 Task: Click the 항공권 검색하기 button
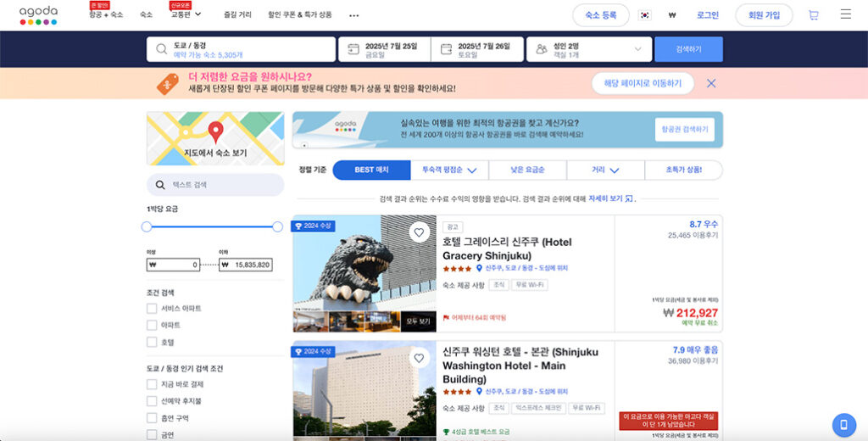[685, 130]
